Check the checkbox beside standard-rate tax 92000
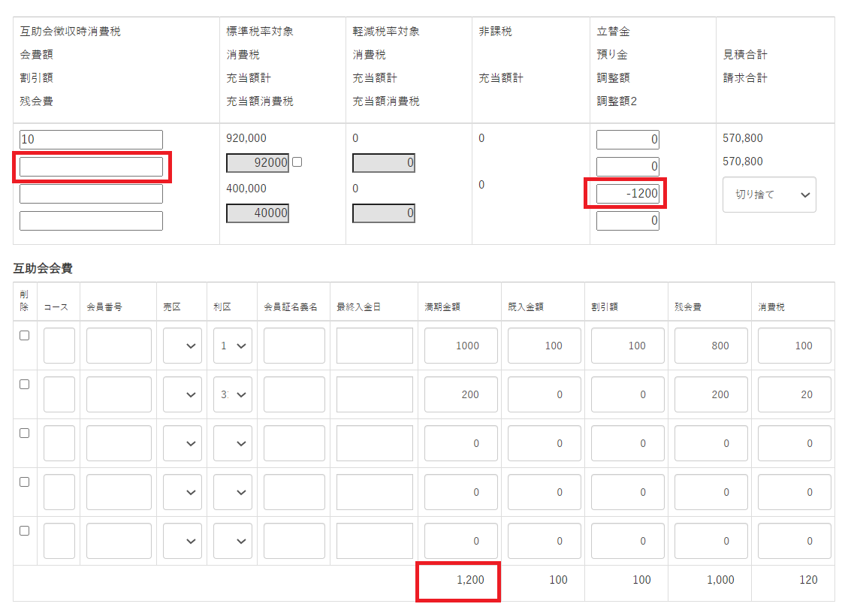851x616 pixels. click(x=297, y=162)
